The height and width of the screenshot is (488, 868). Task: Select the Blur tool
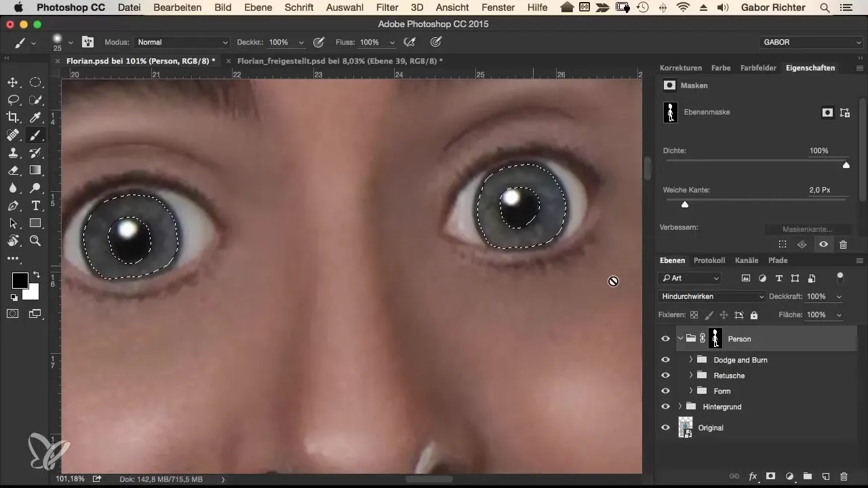(13, 188)
